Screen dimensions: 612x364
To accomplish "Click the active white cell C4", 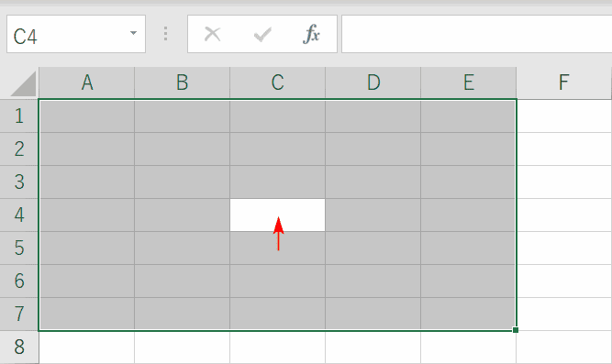I will click(277, 215).
